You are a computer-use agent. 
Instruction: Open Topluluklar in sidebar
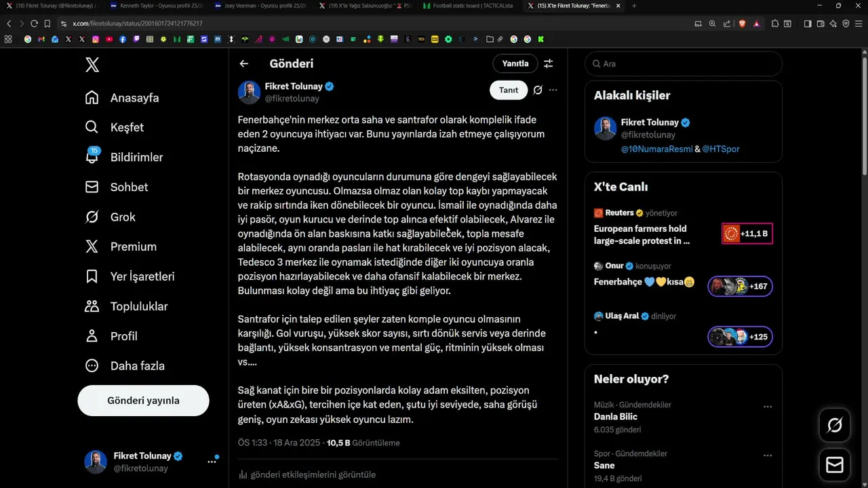pyautogui.click(x=126, y=306)
